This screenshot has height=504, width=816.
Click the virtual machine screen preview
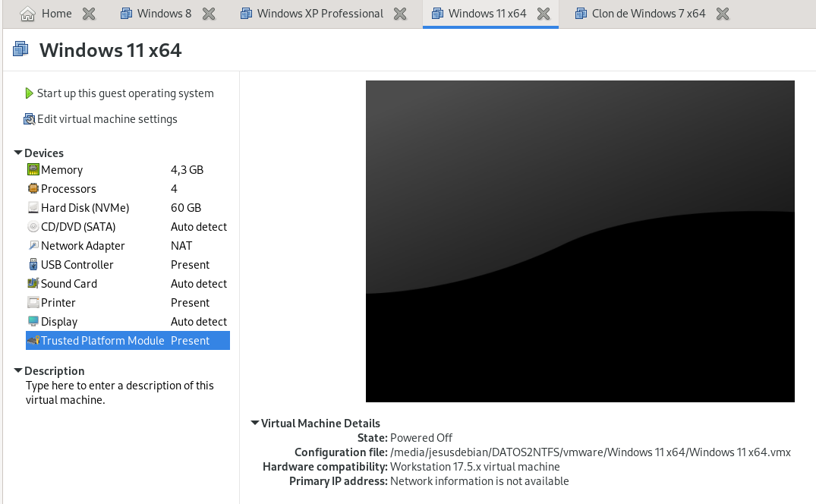[580, 241]
